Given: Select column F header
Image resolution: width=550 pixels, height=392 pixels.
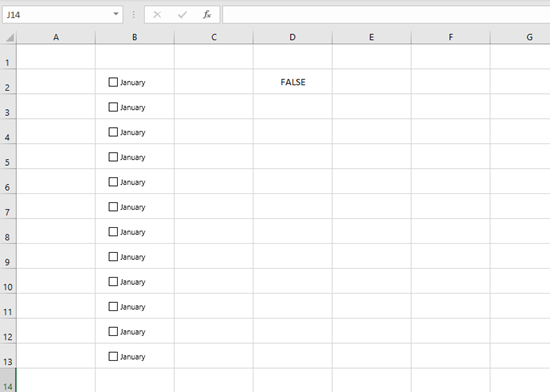Looking at the screenshot, I should click(x=450, y=37).
